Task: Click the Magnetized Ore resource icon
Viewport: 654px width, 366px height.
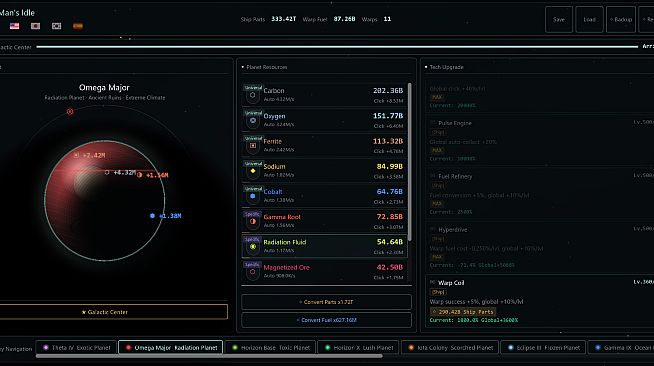Action: coord(253,272)
